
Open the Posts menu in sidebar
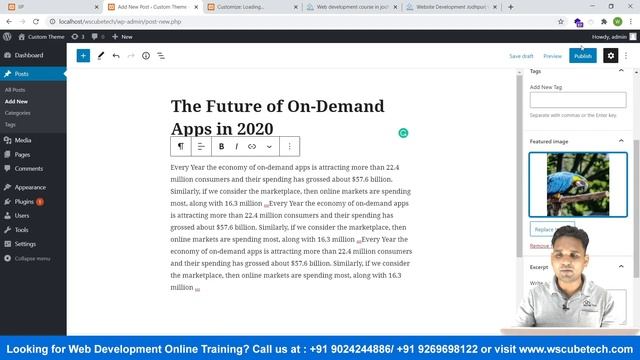point(33,74)
